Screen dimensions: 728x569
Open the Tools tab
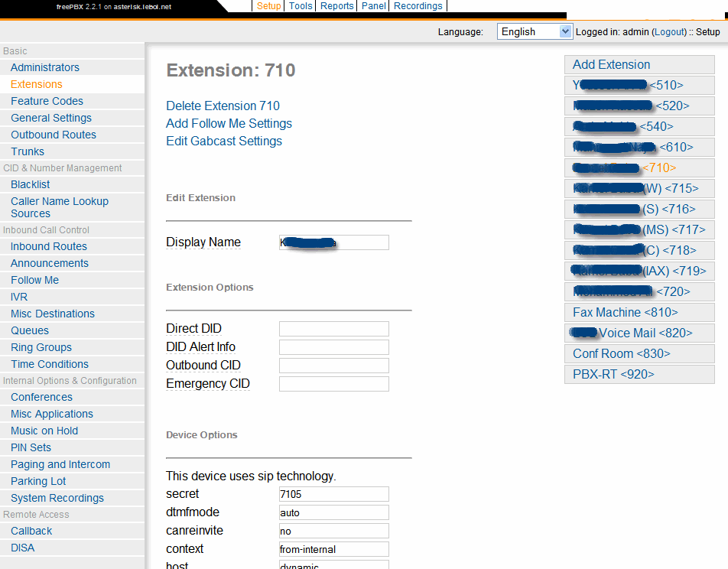301,6
